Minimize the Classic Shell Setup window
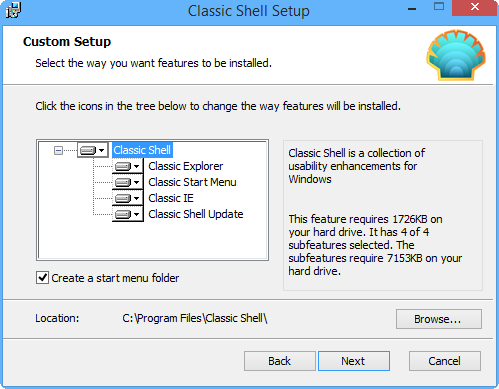The image size is (499, 389). pyautogui.click(x=412, y=9)
